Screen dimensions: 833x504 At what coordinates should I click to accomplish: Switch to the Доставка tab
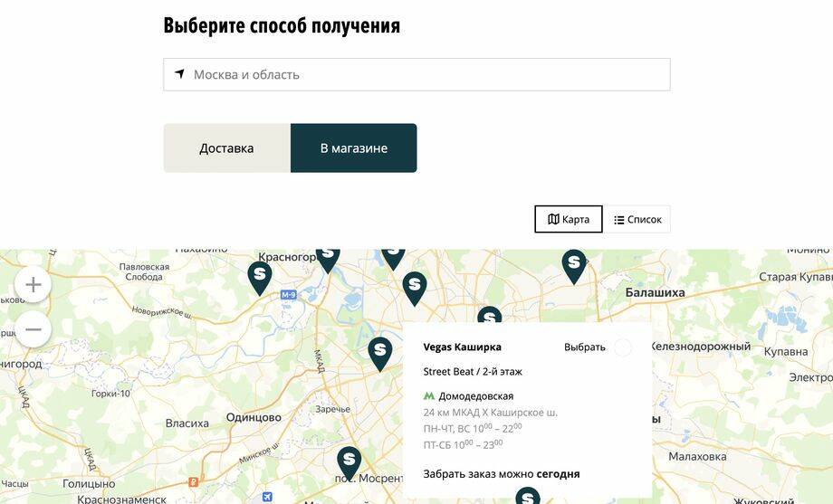[x=227, y=148]
